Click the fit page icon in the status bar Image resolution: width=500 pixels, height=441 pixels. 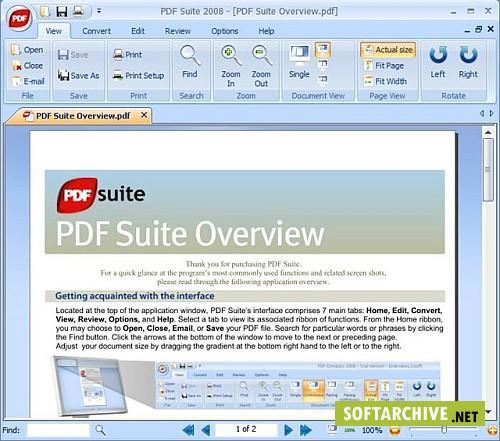pyautogui.click(x=332, y=429)
